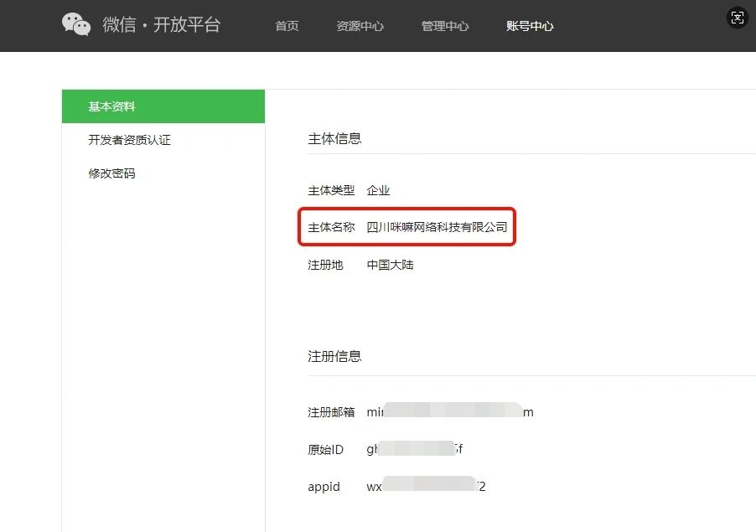Click the 中国大陆 value text
This screenshot has height=532, width=756.
pos(390,265)
